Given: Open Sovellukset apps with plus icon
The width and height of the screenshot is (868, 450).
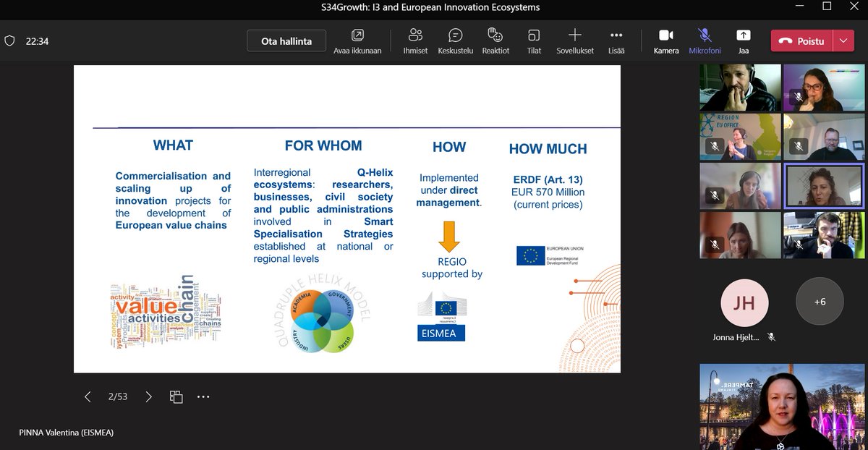Looking at the screenshot, I should (x=575, y=41).
